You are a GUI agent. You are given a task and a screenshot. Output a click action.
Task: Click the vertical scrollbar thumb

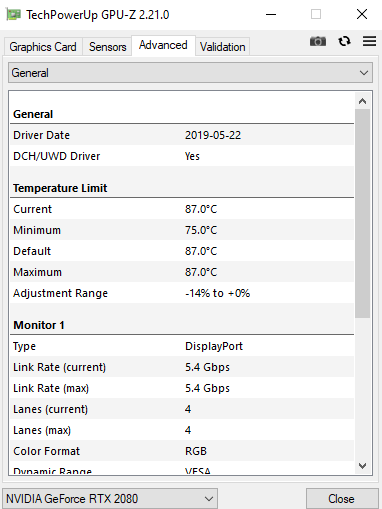[362, 213]
